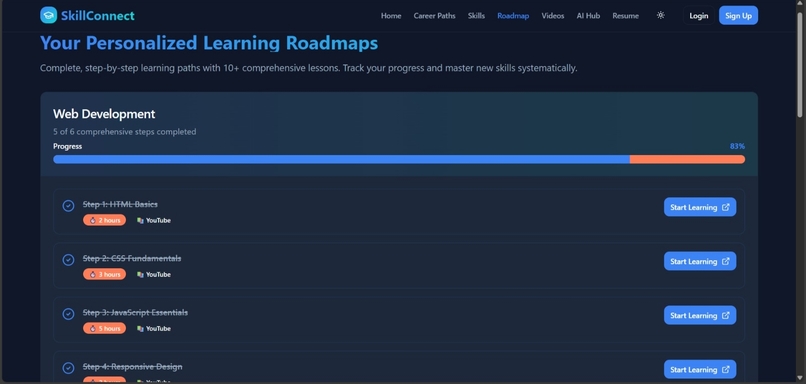Click the Sign Up button
This screenshot has height=384, width=806.
pos(738,15)
